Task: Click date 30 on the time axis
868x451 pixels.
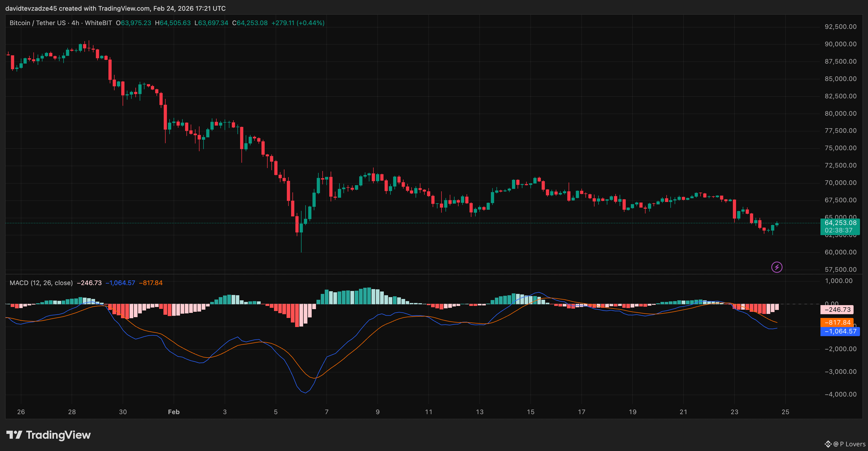Action: (x=123, y=412)
